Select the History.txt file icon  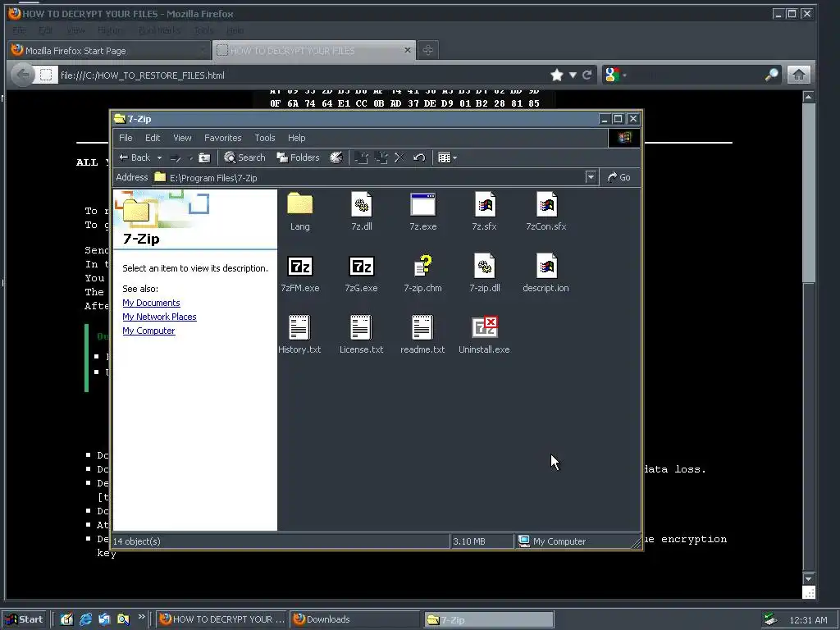click(299, 327)
